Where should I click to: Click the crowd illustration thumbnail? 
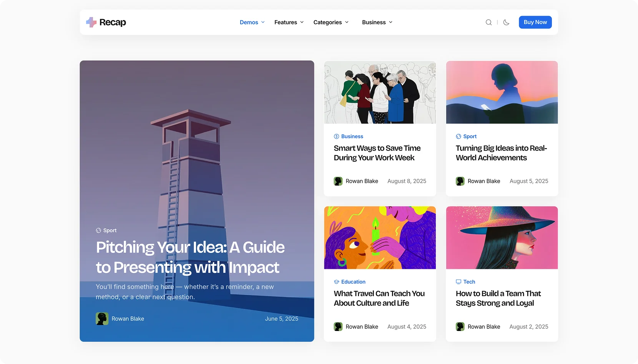pos(380,92)
